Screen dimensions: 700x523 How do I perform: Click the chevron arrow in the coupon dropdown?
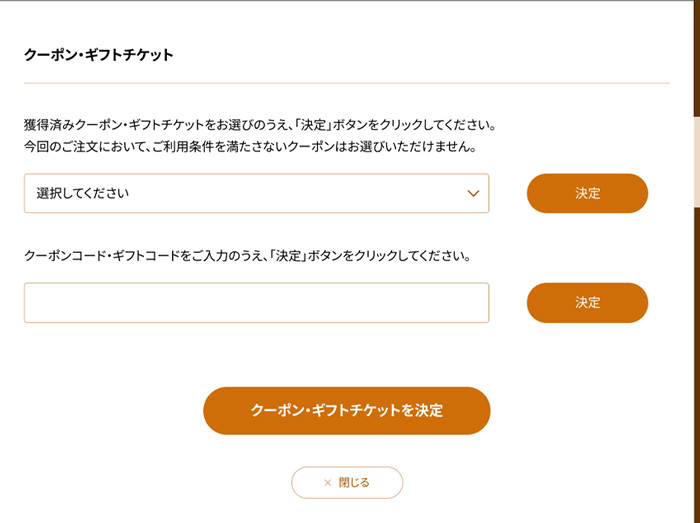(473, 194)
